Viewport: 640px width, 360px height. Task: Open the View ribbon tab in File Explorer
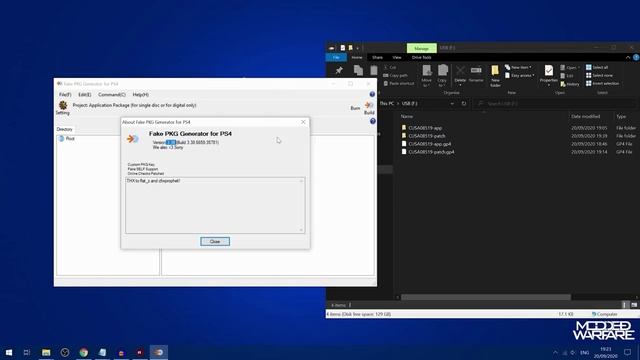[397, 58]
